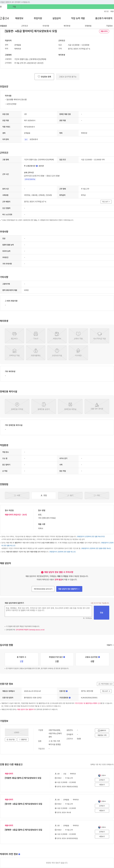
Task: Expand the 지도 보기 dropdown under 근무조건
Action: [x=106, y=202]
